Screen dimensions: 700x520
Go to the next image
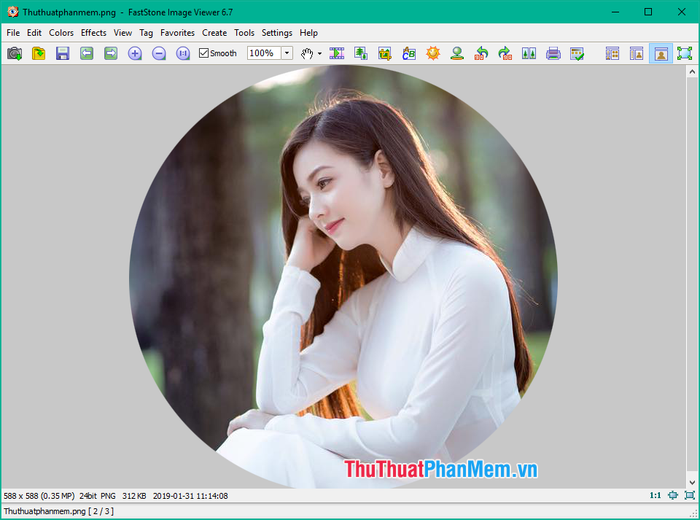111,54
